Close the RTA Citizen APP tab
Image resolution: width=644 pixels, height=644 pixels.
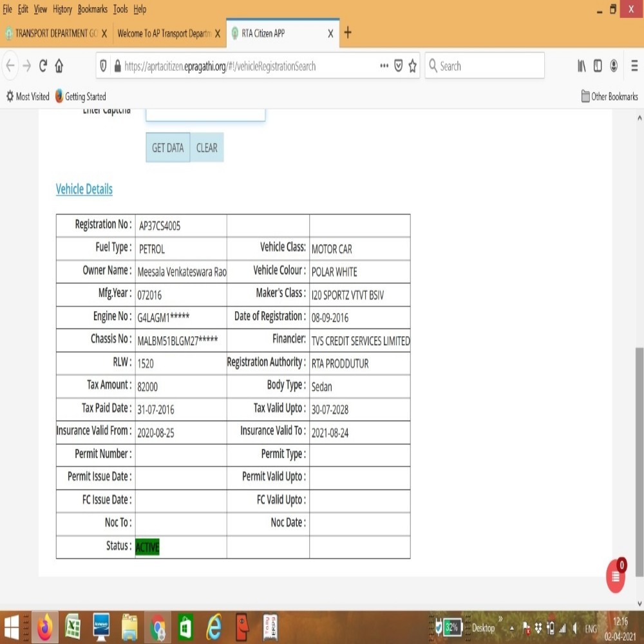tap(330, 33)
